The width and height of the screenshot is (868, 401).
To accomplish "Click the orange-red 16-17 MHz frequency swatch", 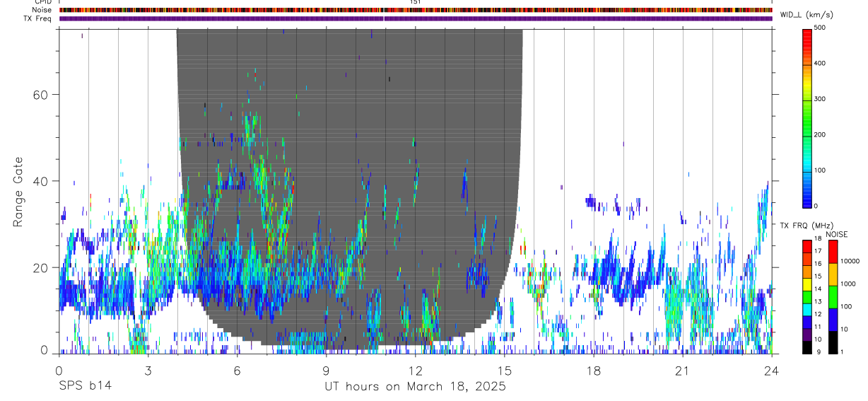I will point(807,259).
